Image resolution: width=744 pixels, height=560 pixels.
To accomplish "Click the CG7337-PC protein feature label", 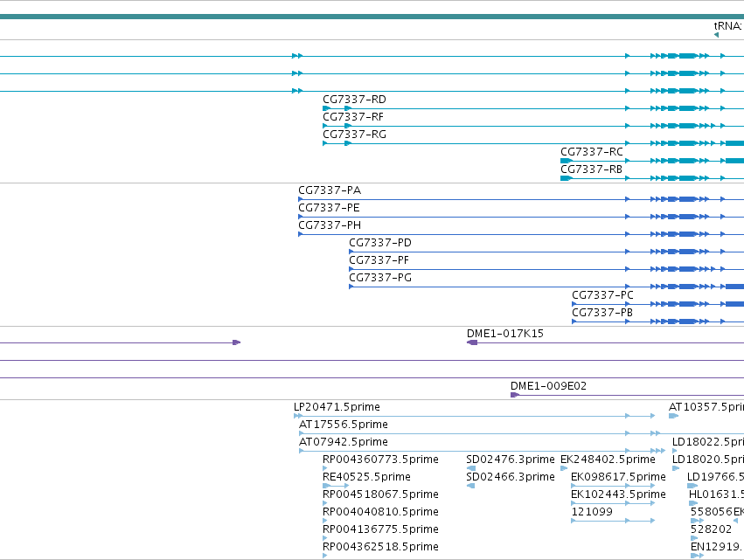I will click(602, 296).
